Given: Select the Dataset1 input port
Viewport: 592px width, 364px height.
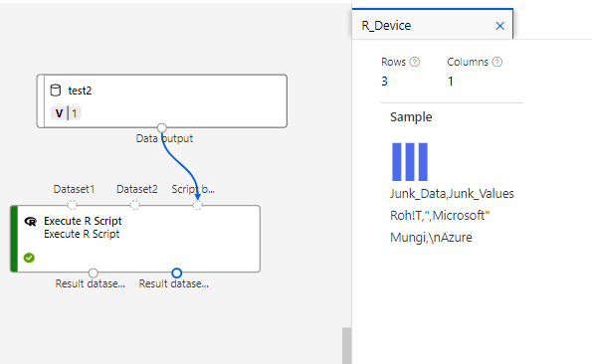Looking at the screenshot, I should [x=72, y=205].
